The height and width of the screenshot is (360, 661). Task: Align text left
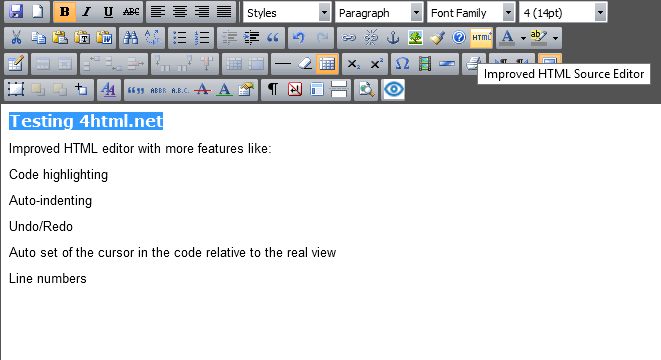pos(158,12)
